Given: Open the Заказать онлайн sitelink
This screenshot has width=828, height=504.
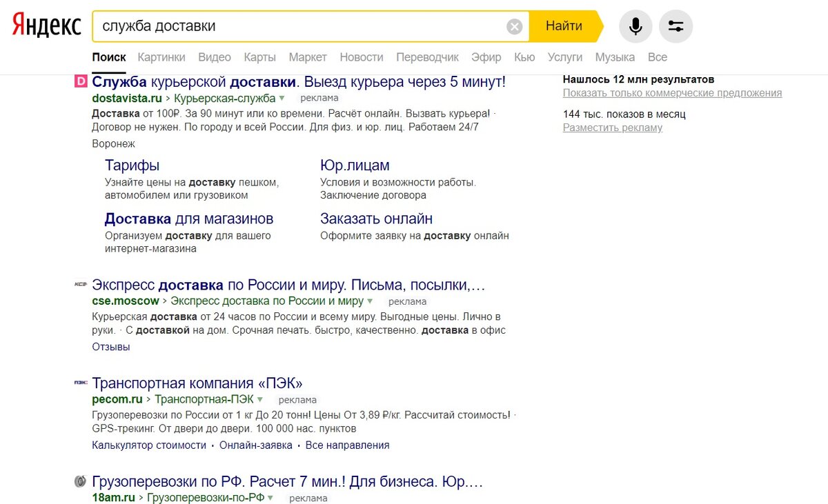Looking at the screenshot, I should coord(376,219).
